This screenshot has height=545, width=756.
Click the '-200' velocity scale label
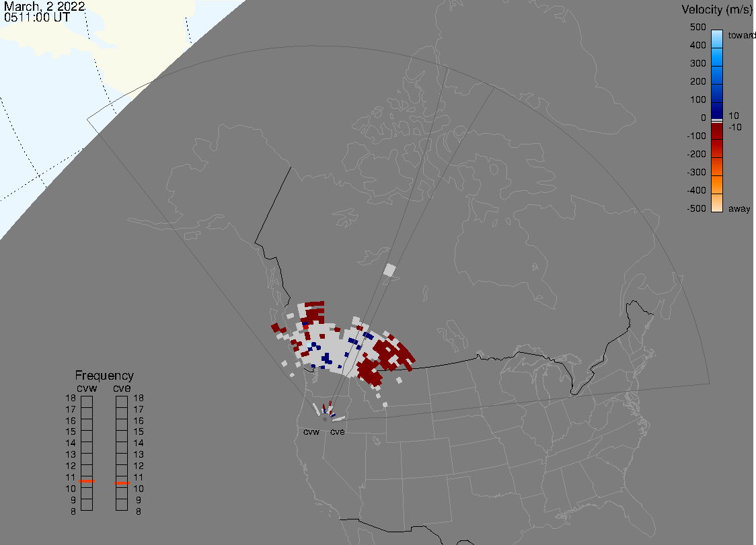[696, 154]
